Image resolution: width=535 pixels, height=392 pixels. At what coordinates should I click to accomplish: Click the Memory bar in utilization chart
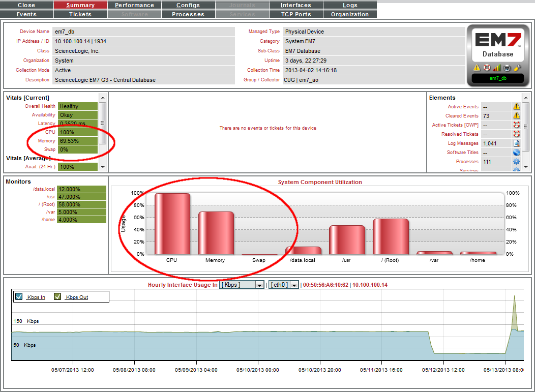coord(216,233)
